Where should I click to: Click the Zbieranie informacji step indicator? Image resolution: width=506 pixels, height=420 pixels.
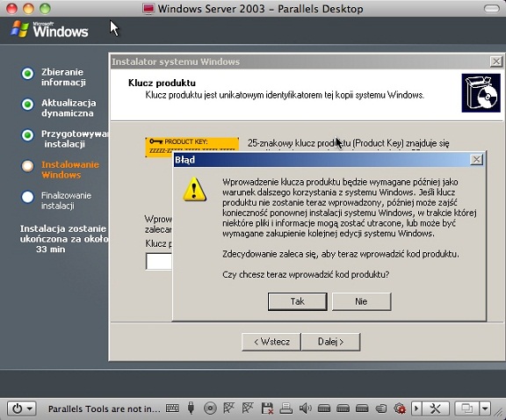coord(28,73)
